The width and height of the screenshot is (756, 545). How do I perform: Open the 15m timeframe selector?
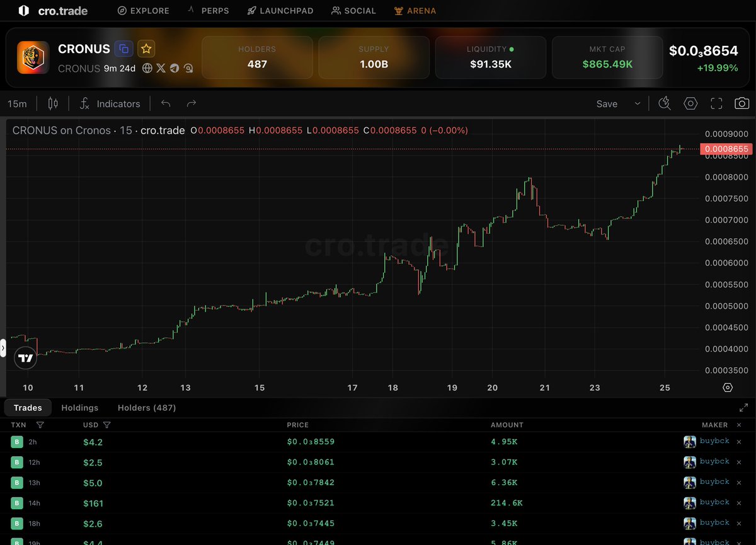coord(17,104)
